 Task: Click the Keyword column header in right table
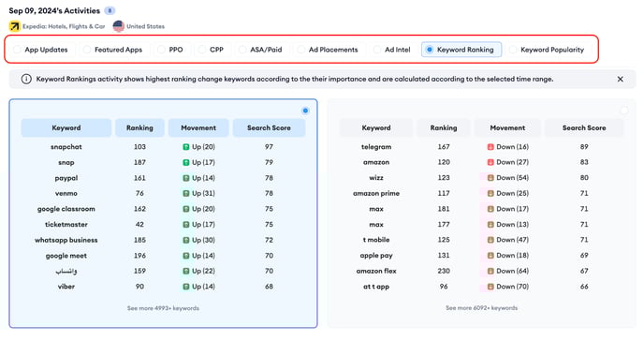pyautogui.click(x=376, y=127)
